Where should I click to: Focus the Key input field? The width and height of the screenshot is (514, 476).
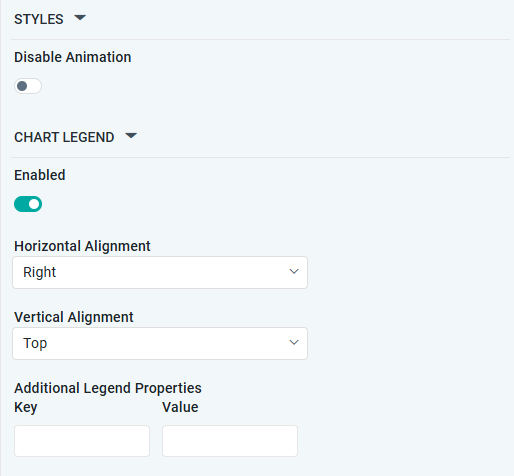pos(82,441)
